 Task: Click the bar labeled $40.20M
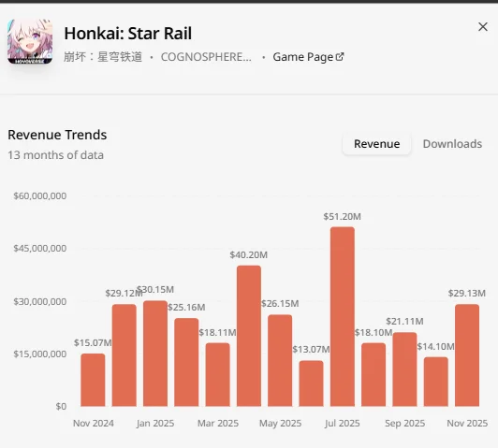[x=249, y=336]
